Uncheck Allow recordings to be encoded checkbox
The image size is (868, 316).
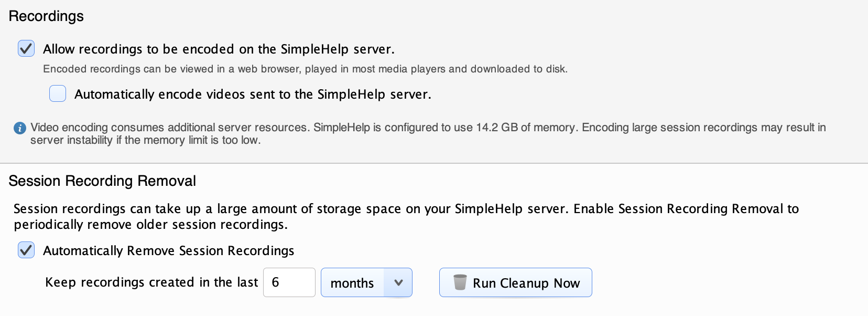coord(26,49)
